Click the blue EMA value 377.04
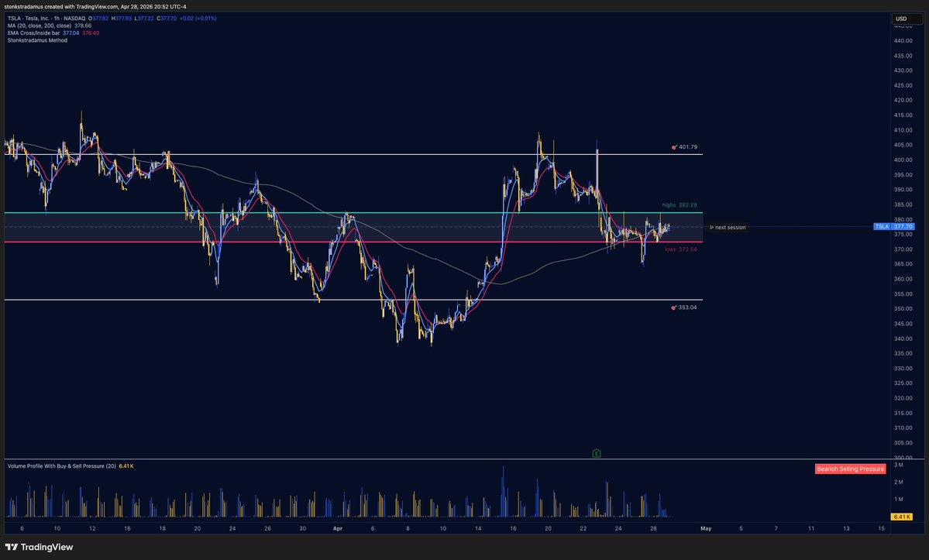The height and width of the screenshot is (560, 929). coord(71,33)
